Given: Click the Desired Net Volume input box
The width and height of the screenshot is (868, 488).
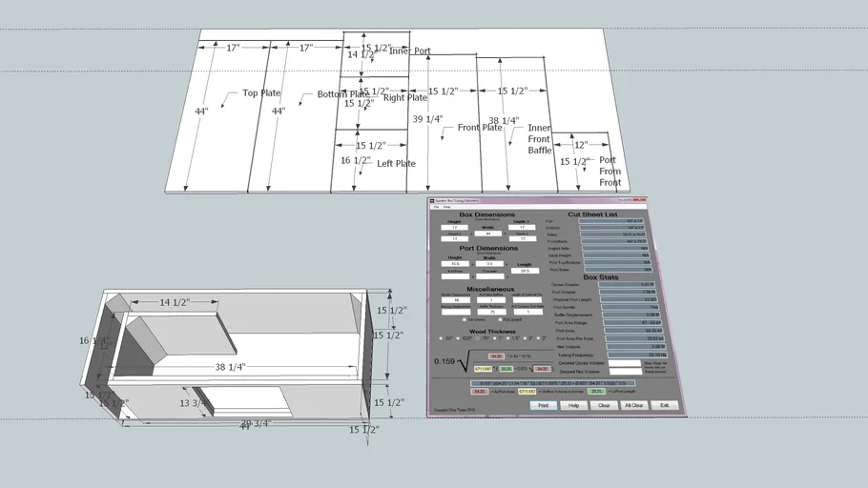Looking at the screenshot, I should [625, 372].
